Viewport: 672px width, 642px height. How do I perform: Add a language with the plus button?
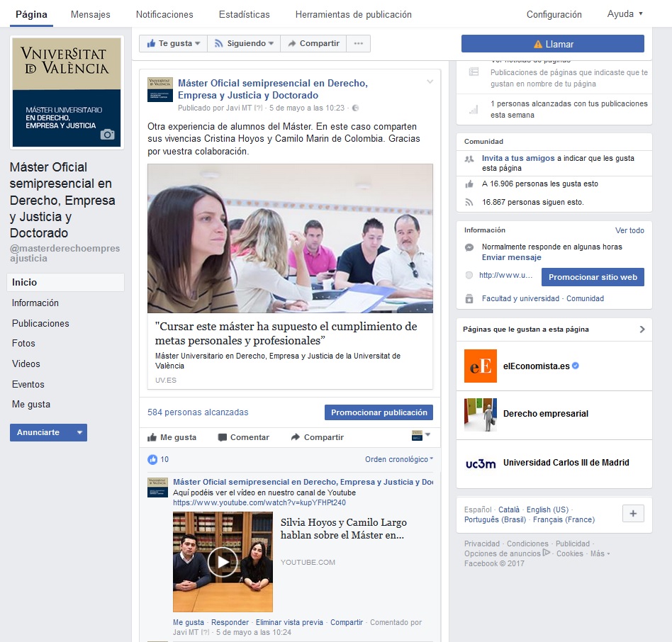[x=633, y=513]
